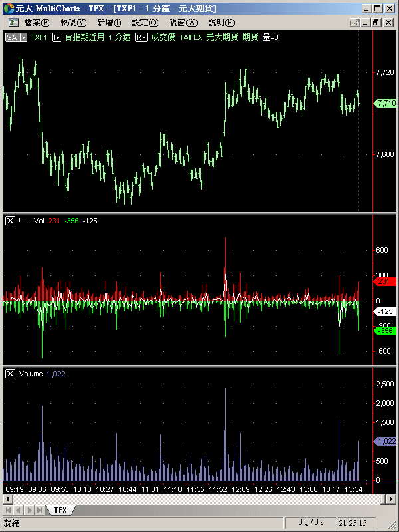
Task: Open the R dropdown before 成交價
Action: point(141,37)
